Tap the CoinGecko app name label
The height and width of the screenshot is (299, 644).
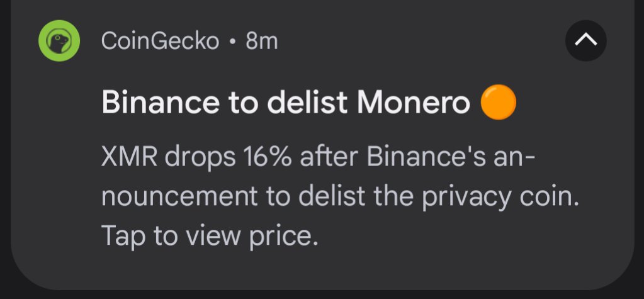click(160, 42)
